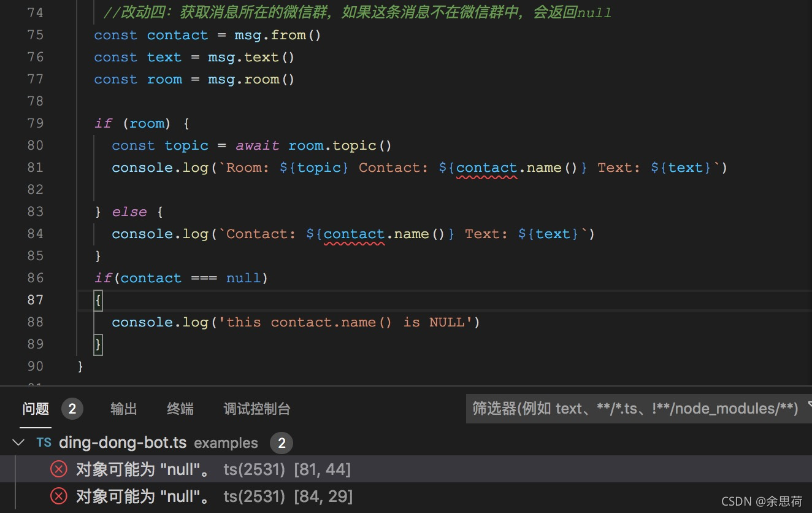Click line number 84 in the gutter
The height and width of the screenshot is (513, 812).
[x=36, y=234]
